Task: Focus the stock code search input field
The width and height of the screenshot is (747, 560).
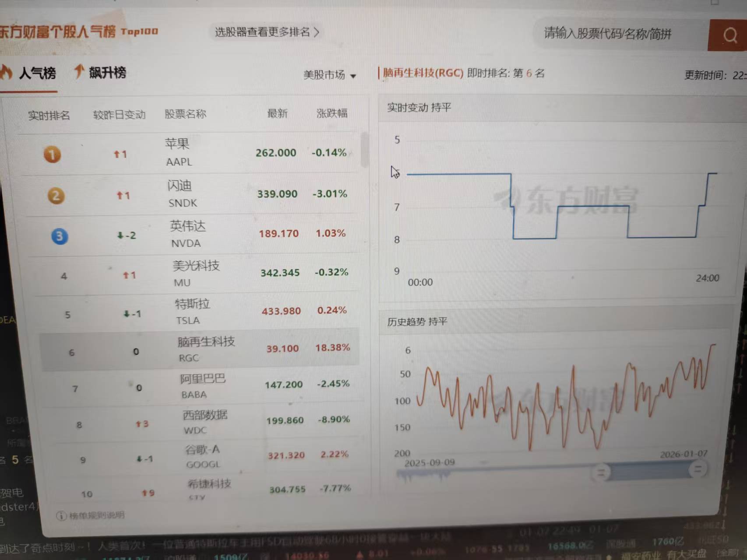Action: click(620, 34)
